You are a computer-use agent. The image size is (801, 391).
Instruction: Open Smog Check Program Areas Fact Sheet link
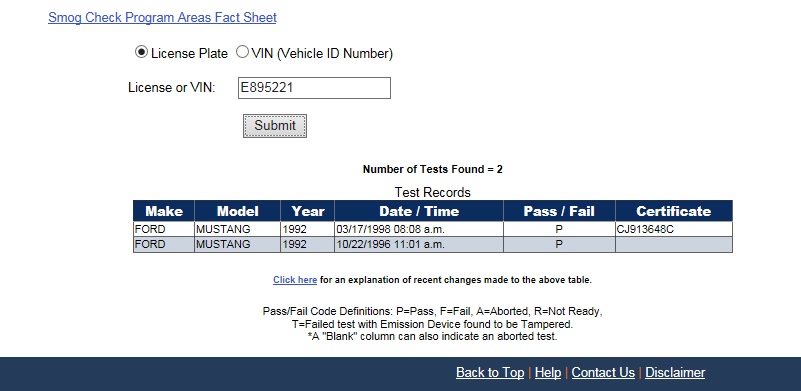[x=162, y=17]
